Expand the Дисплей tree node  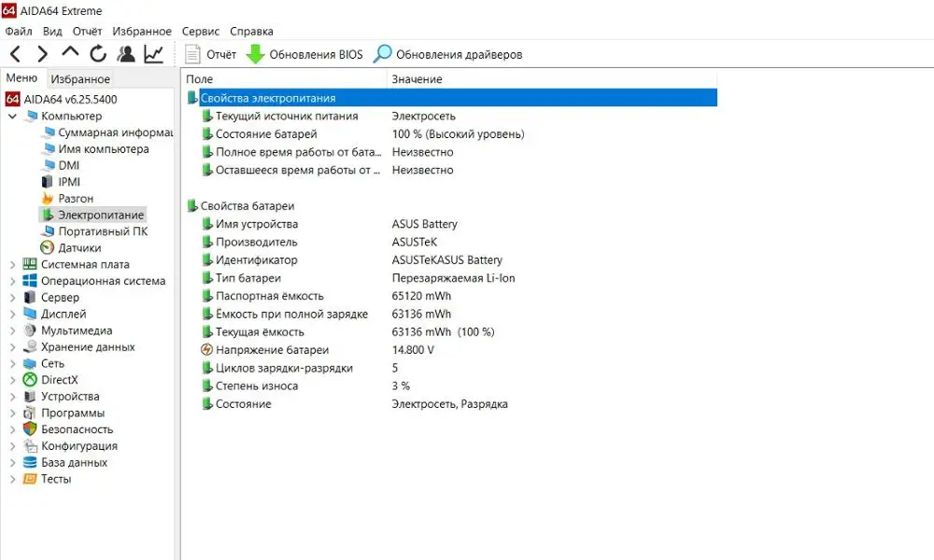click(x=12, y=314)
